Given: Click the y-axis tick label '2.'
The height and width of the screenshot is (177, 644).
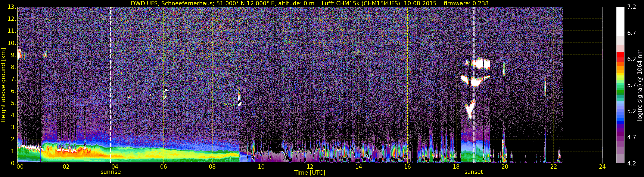Looking at the screenshot, I should (13, 139).
